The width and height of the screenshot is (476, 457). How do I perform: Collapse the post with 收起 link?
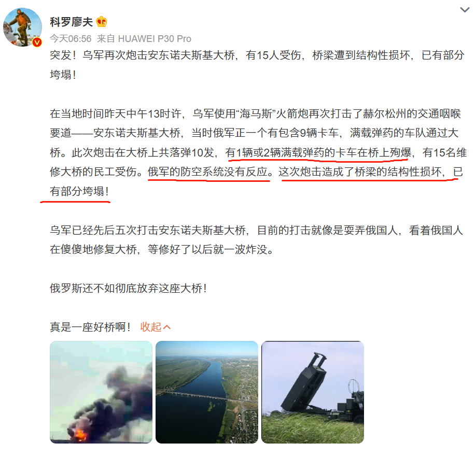coord(150,327)
